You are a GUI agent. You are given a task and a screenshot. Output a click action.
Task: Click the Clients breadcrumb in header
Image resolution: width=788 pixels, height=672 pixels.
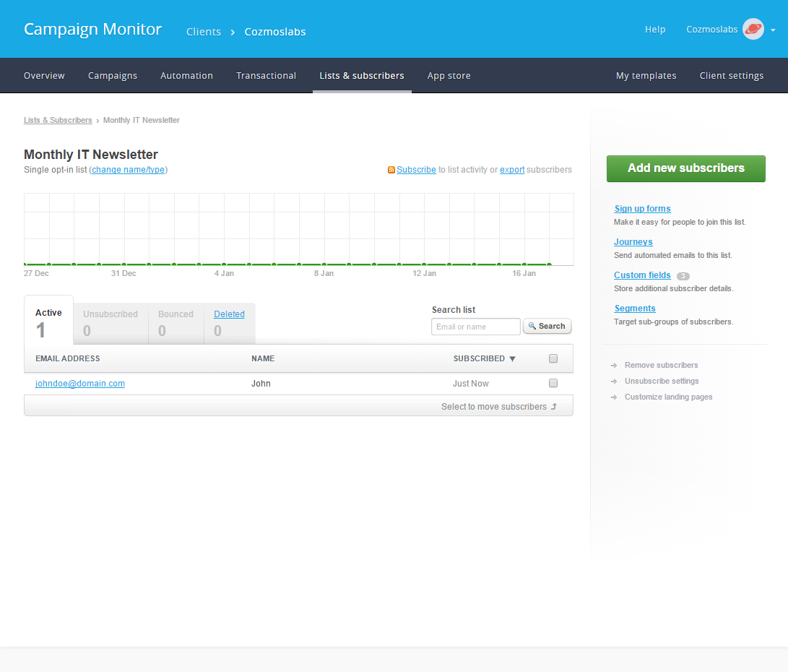click(204, 32)
